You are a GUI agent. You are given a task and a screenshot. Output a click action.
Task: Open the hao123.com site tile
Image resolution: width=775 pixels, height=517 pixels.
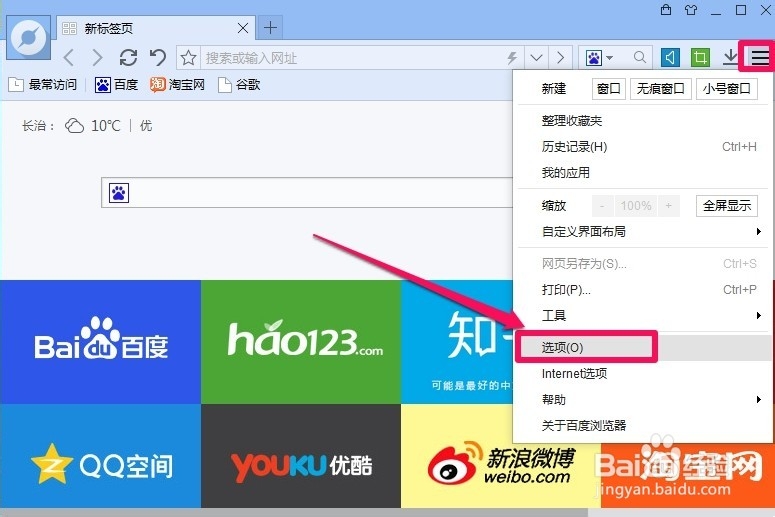[301, 342]
